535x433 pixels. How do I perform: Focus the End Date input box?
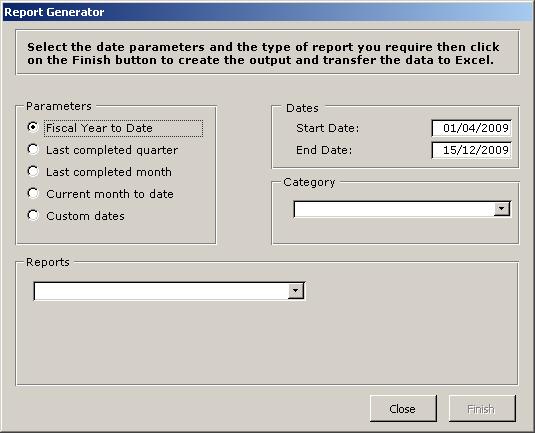[472, 150]
